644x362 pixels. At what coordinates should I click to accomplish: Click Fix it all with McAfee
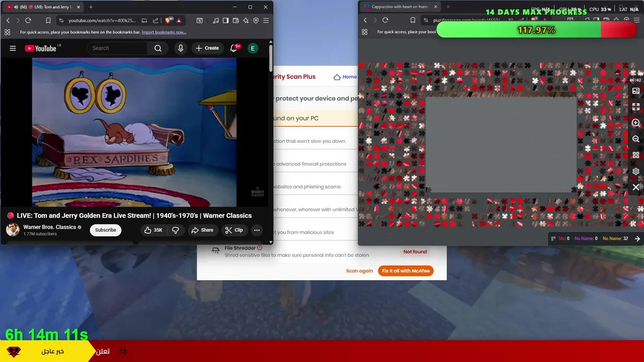[406, 271]
